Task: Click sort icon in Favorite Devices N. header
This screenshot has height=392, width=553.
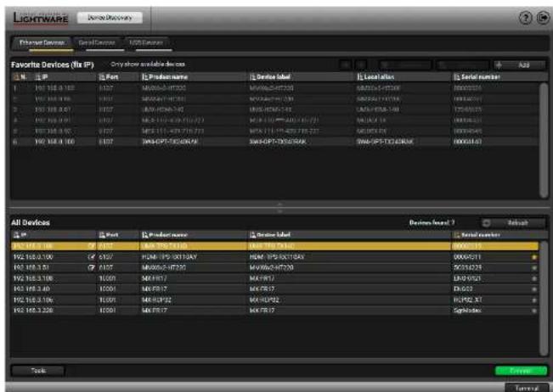Action: click(16, 76)
